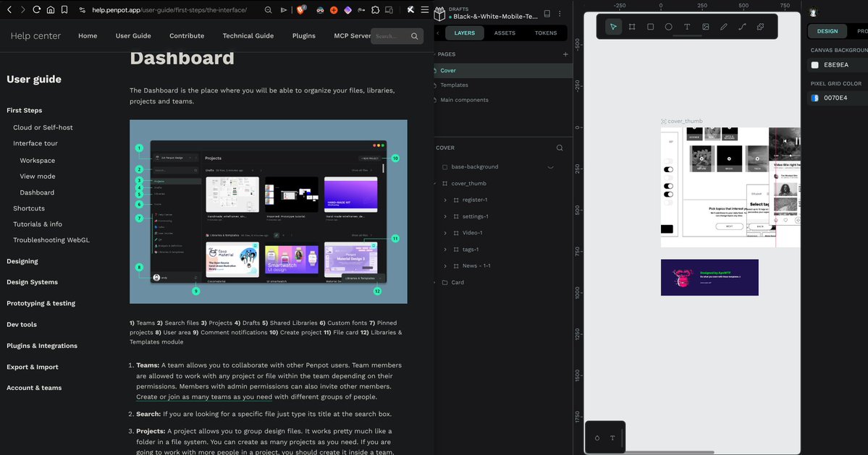
Task: Open the Contribute nav item
Action: tap(187, 36)
